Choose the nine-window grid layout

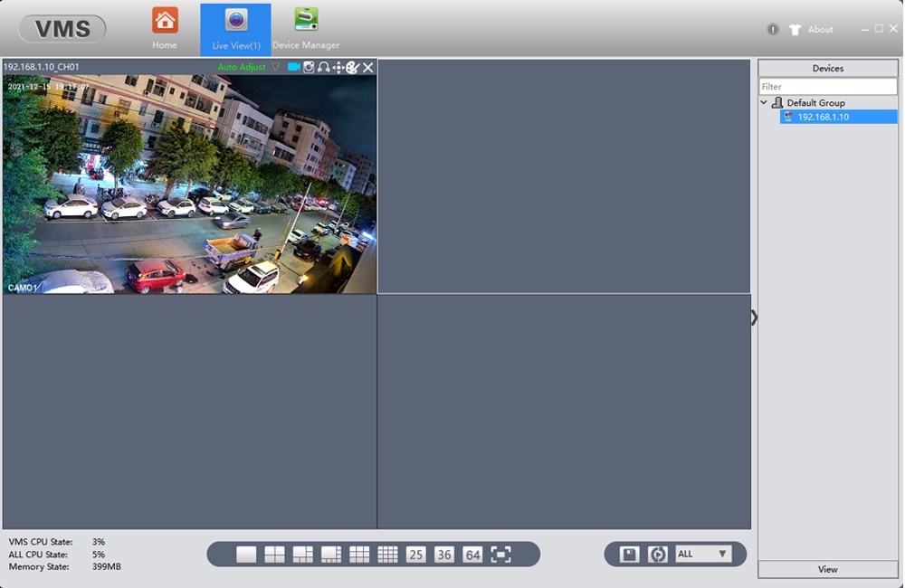[359, 555]
